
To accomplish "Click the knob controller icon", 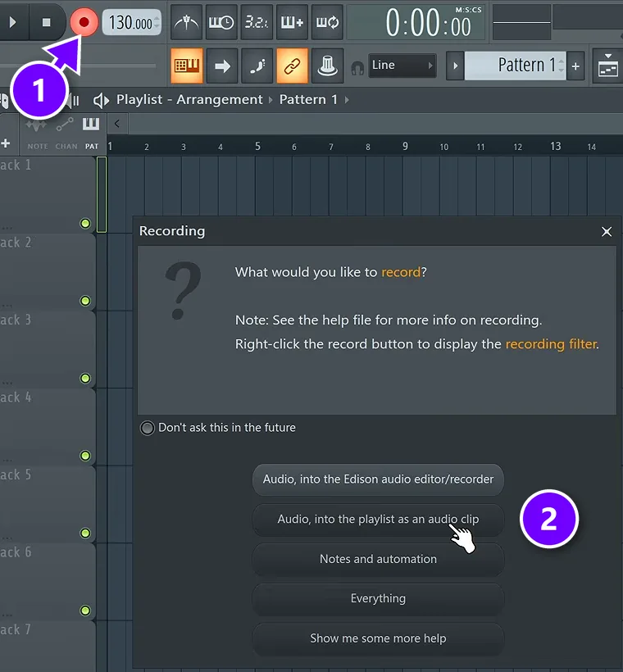I will click(328, 66).
